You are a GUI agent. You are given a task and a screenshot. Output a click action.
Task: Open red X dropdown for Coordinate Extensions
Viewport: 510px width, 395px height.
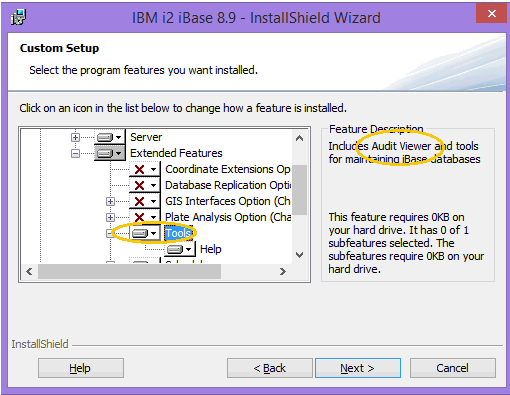(x=145, y=169)
